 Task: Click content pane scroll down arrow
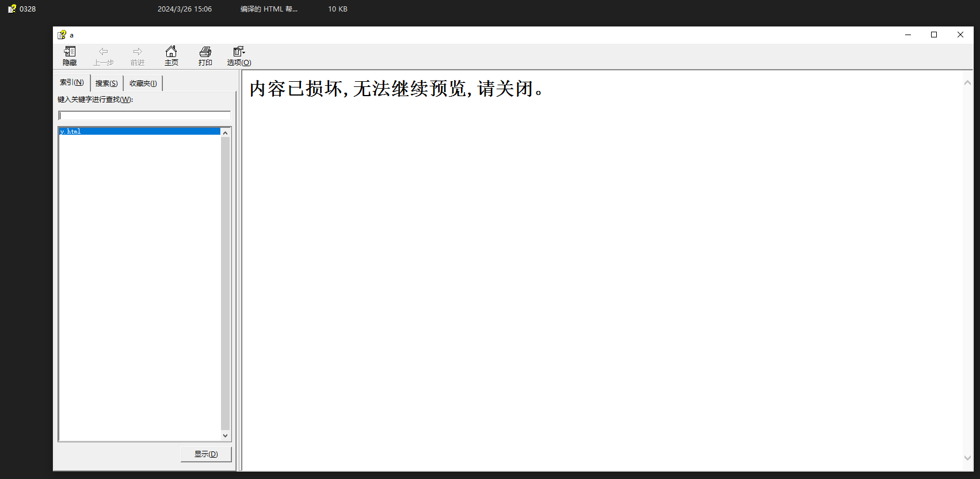click(967, 458)
